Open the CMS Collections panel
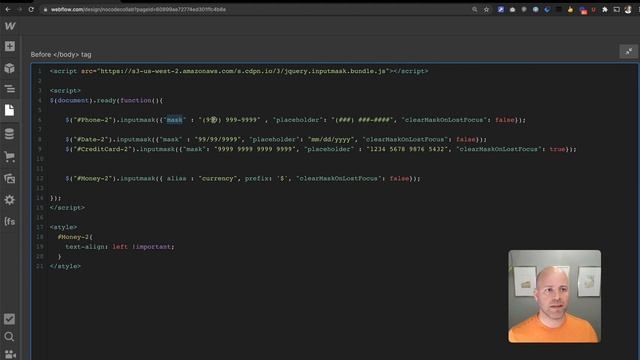The height and width of the screenshot is (360, 640). (10, 134)
